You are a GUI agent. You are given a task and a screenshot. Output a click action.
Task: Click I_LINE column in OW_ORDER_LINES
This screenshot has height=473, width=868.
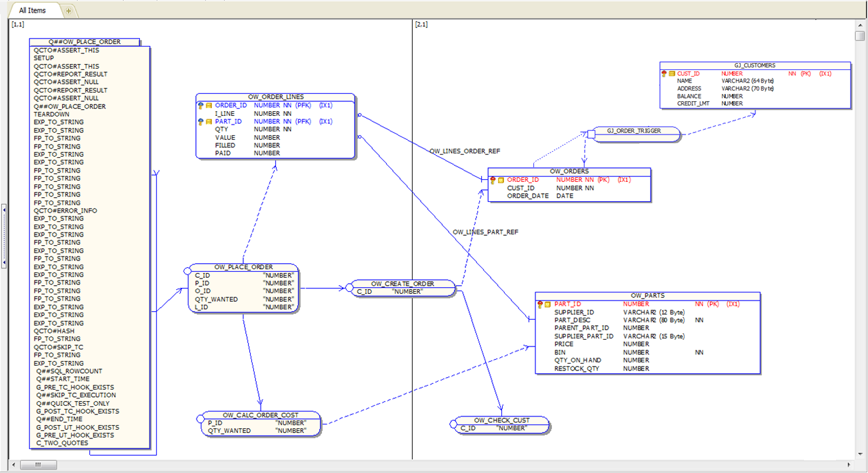tap(225, 113)
